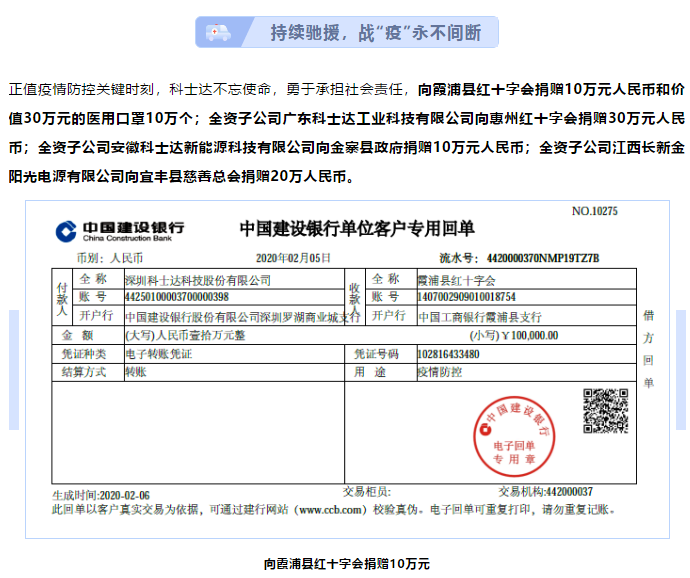Click voucher number 102816433480
The width and height of the screenshot is (690, 578).
(x=448, y=354)
